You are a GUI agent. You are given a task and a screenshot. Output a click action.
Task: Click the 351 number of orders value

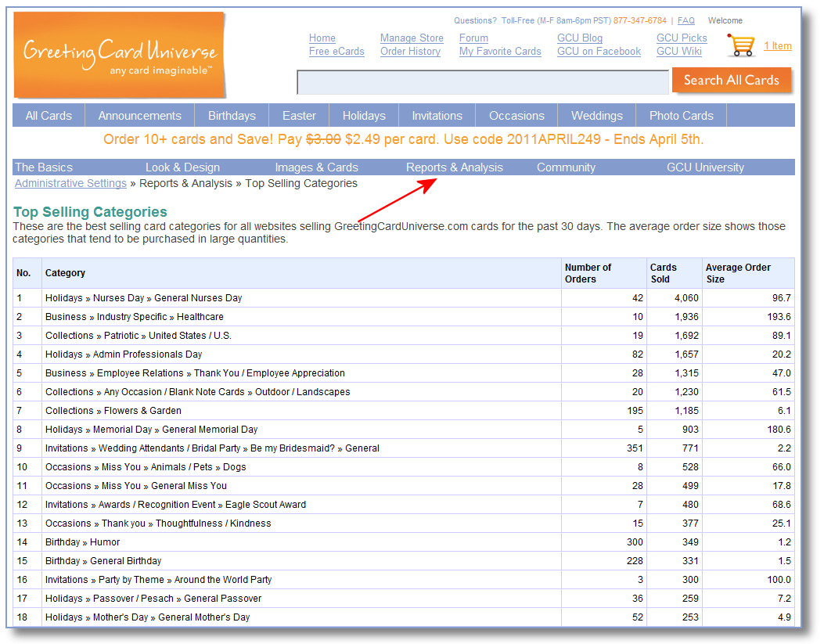[x=635, y=448]
